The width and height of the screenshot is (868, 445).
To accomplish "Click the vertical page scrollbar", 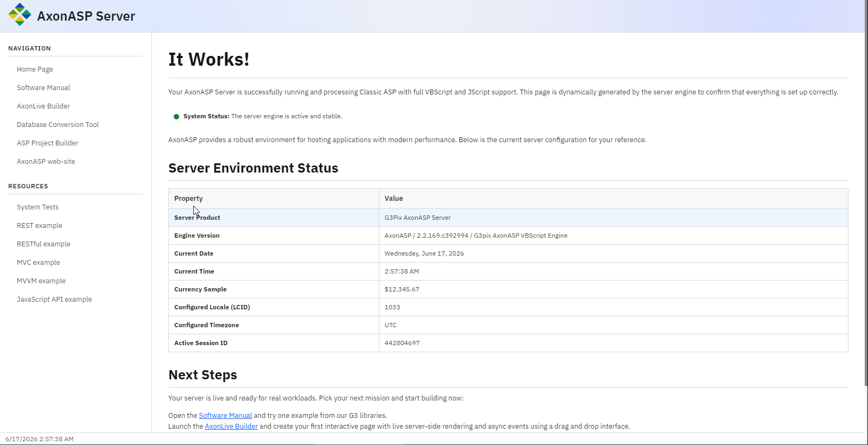I will click(866, 193).
